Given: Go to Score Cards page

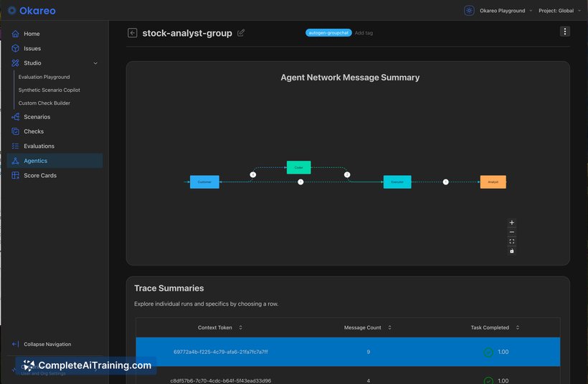Looking at the screenshot, I should point(39,175).
